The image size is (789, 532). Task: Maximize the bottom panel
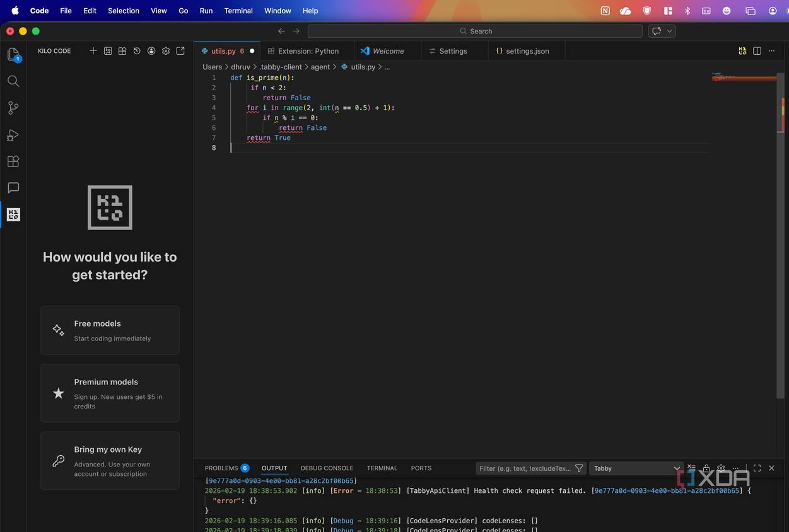tap(757, 468)
